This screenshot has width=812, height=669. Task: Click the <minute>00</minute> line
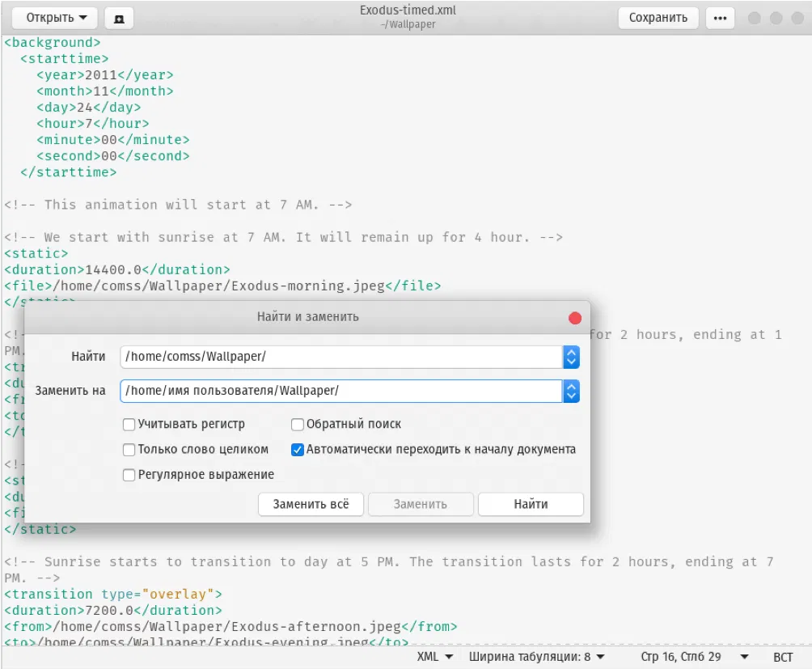[x=113, y=140]
